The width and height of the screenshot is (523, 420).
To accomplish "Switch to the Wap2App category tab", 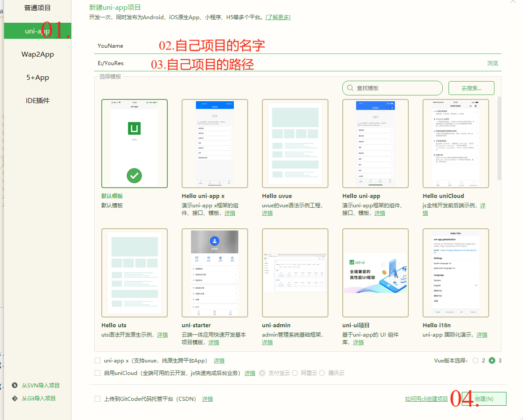I will (37, 54).
